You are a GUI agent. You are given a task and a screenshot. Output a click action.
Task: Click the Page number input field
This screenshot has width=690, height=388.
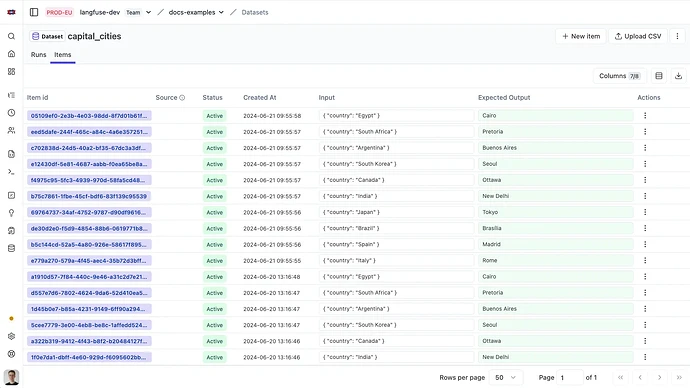(x=569, y=377)
